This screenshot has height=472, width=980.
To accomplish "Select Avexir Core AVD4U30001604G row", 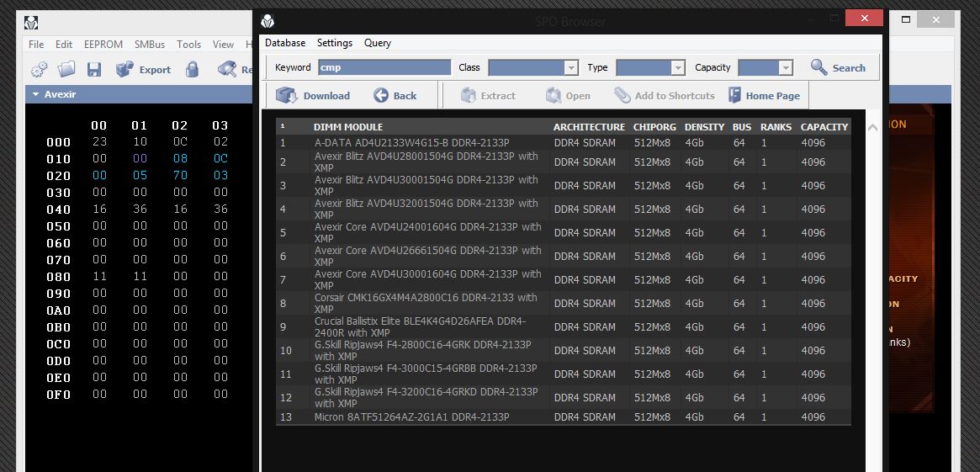I will point(563,280).
